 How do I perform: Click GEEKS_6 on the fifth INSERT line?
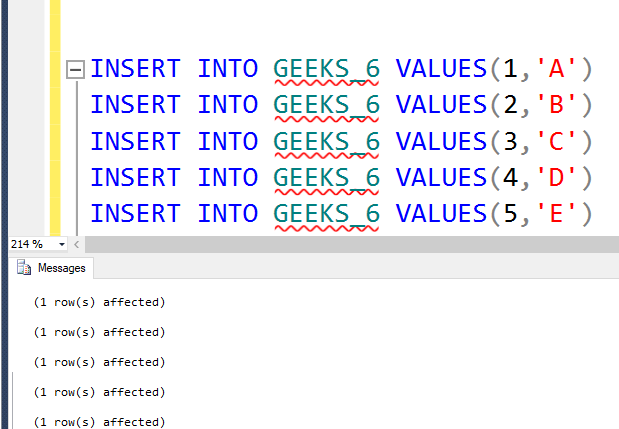tap(326, 214)
